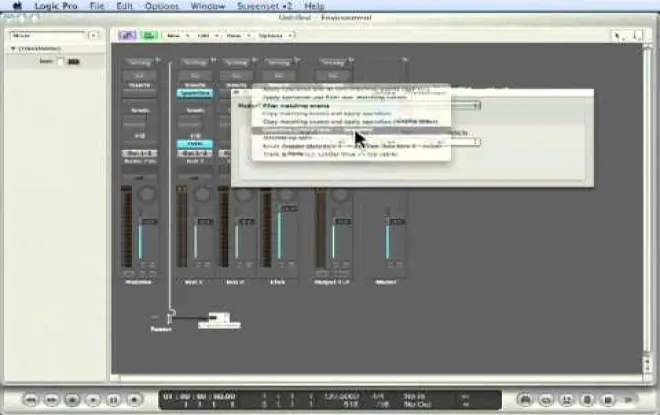Click the volume fader on Master strip
The image size is (660, 415).
[388, 238]
